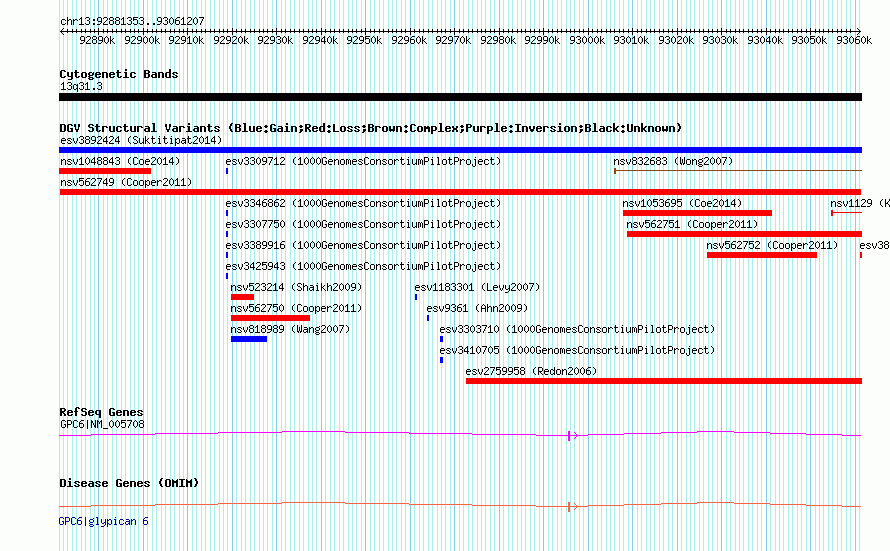
Task: Click the RefSeq Genes track title
Action: (x=102, y=412)
